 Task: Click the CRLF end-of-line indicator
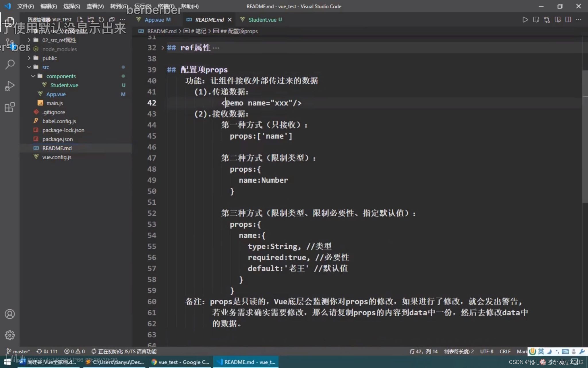click(505, 351)
